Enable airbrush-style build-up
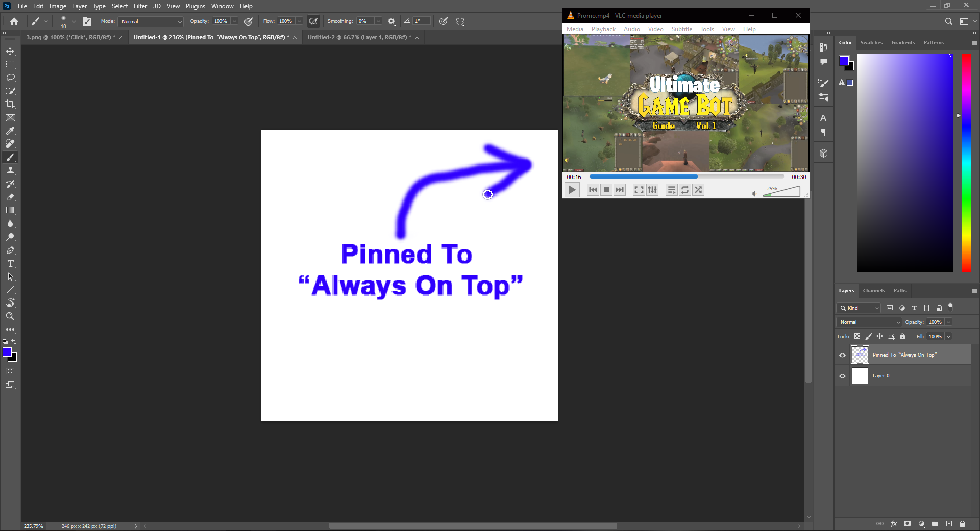980x531 pixels. (x=313, y=21)
